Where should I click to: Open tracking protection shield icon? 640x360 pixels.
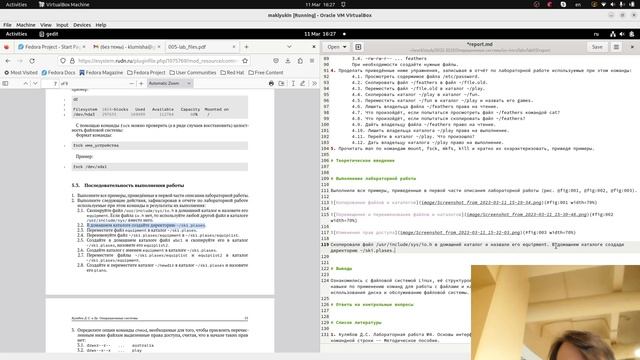[x=62, y=60]
